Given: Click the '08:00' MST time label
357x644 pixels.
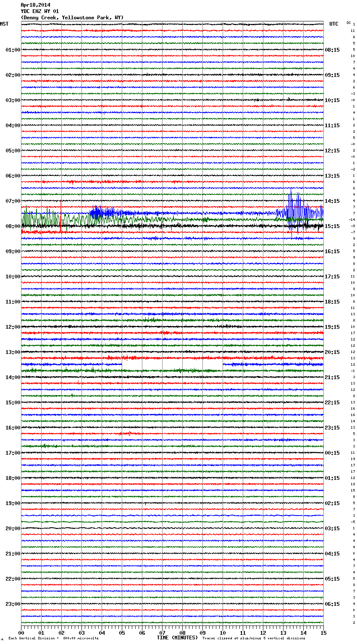Looking at the screenshot, I should (x=13, y=226).
